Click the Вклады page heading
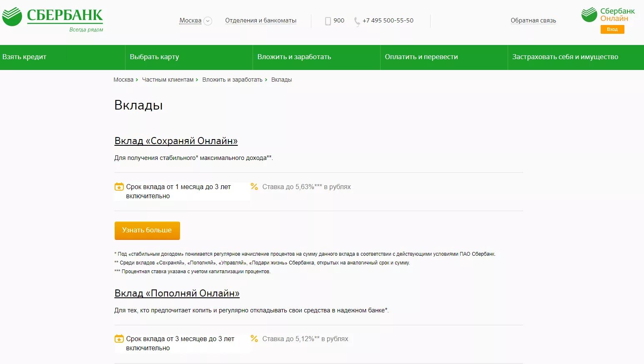The height and width of the screenshot is (364, 644). tap(138, 105)
